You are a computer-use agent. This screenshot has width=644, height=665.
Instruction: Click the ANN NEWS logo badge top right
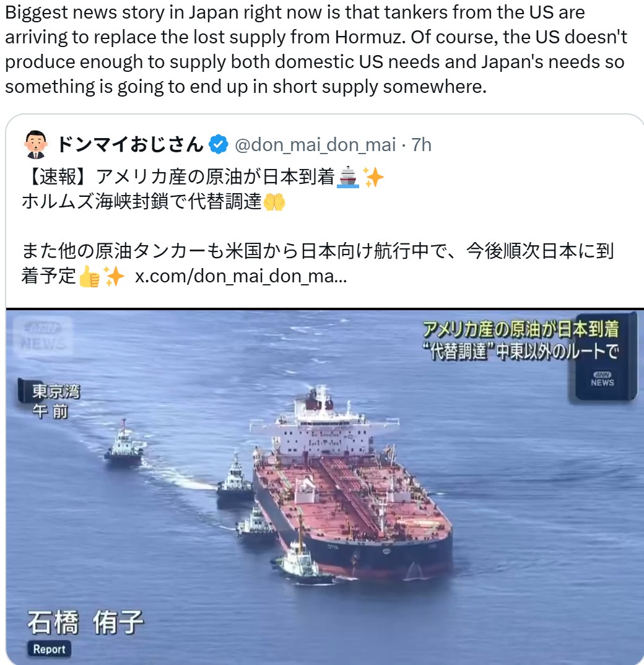coord(602,379)
